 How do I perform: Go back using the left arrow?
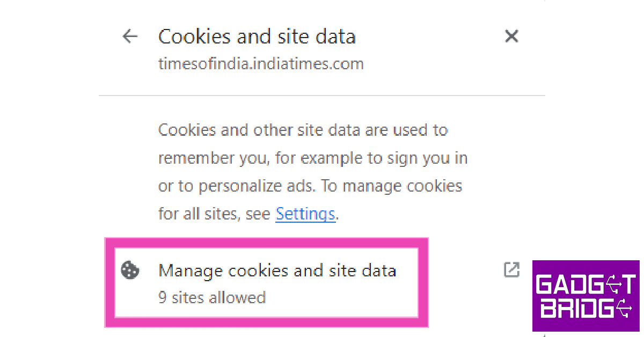point(130,36)
